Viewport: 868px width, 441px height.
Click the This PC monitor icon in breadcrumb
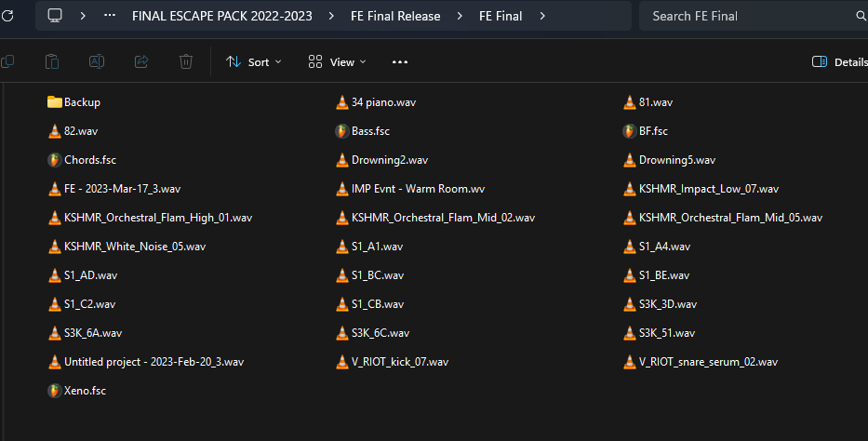pyautogui.click(x=55, y=16)
